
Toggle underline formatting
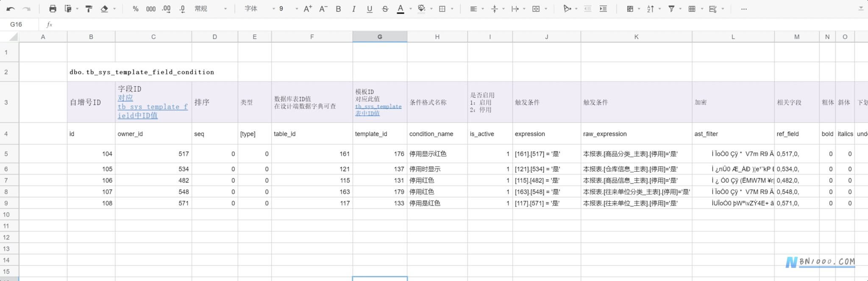[x=370, y=9]
